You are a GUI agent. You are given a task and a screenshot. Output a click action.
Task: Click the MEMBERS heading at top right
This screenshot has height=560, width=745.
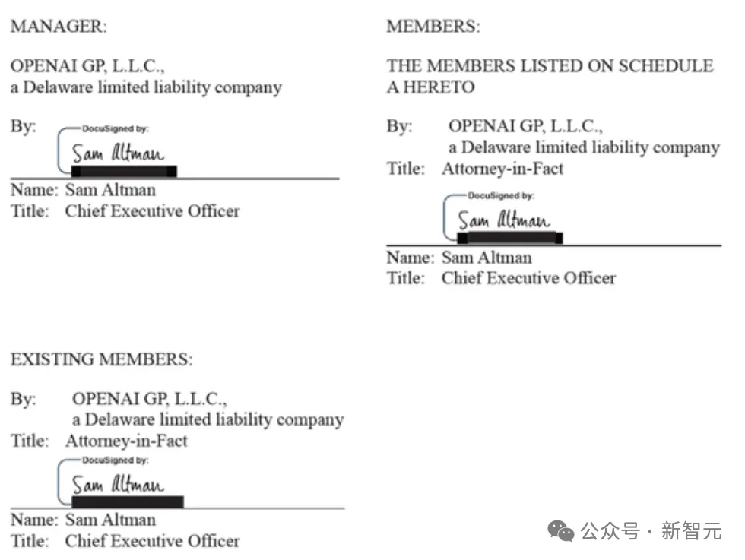[x=433, y=27]
